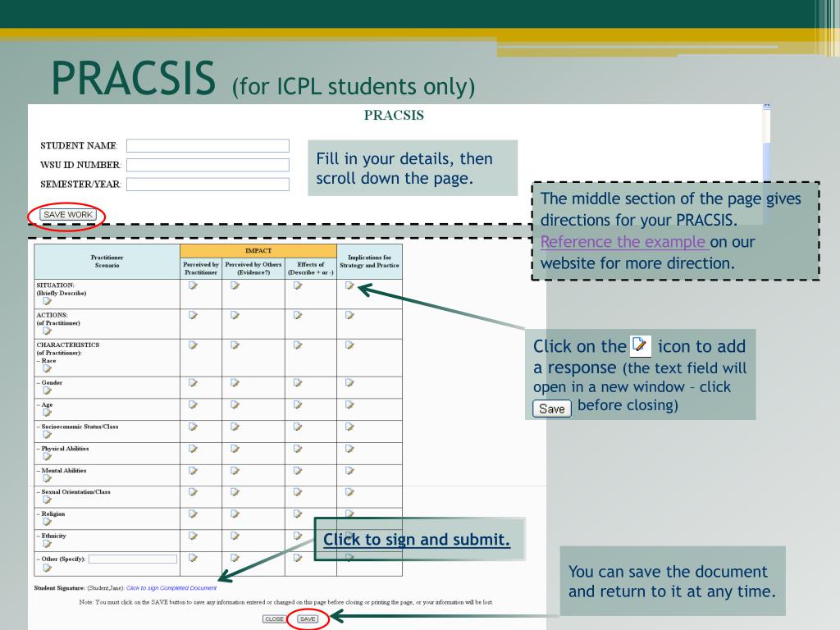Edit Sexual Orientation Perceived by Others cell
840x630 pixels.
(235, 492)
